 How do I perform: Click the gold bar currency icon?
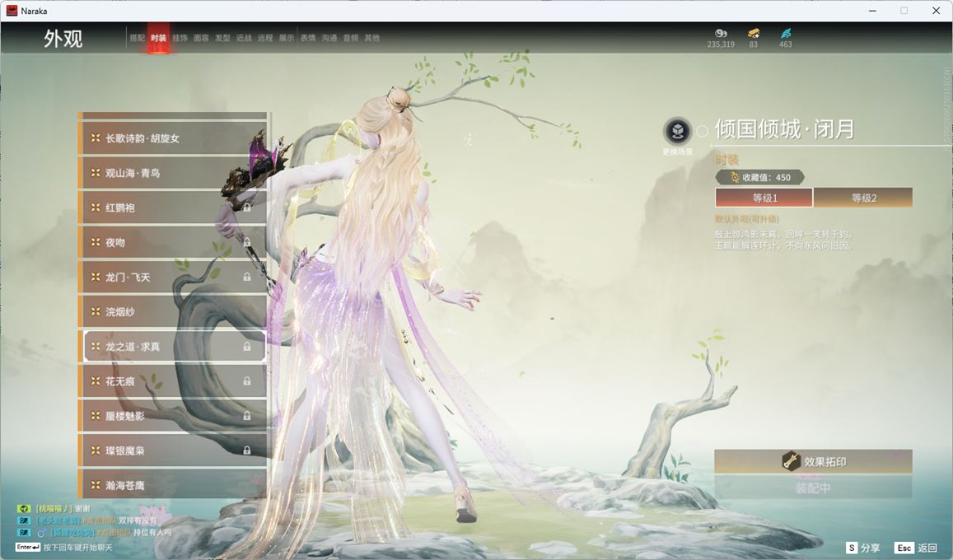click(x=754, y=34)
